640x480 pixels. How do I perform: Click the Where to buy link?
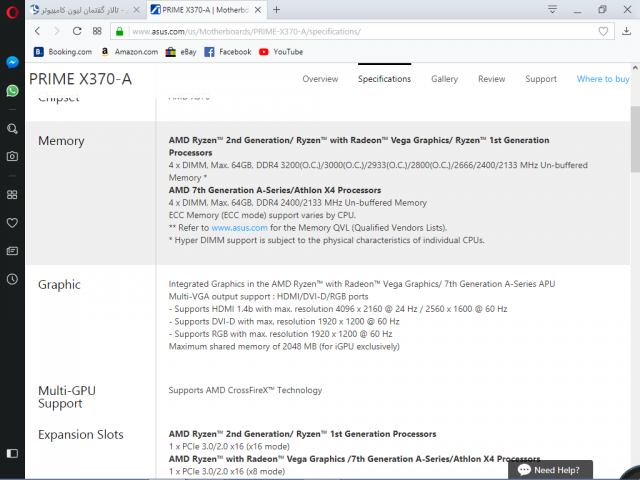[603, 79]
